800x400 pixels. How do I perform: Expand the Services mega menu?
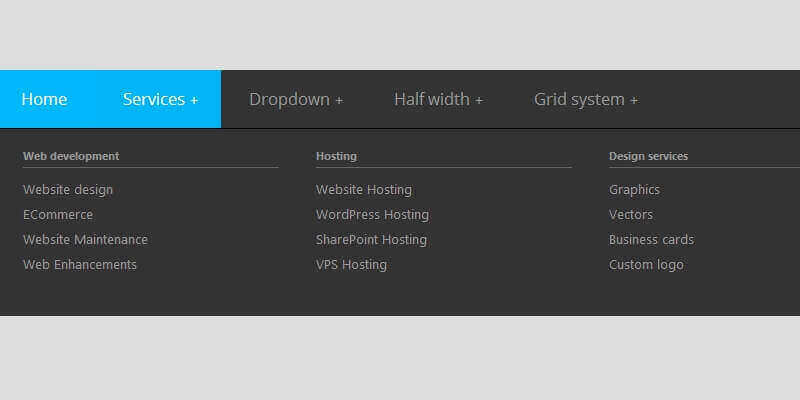pos(160,99)
